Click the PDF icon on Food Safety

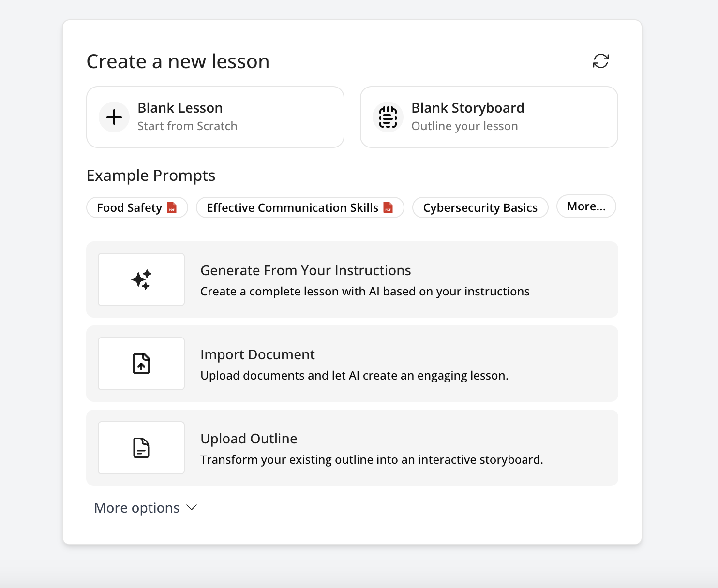(172, 207)
